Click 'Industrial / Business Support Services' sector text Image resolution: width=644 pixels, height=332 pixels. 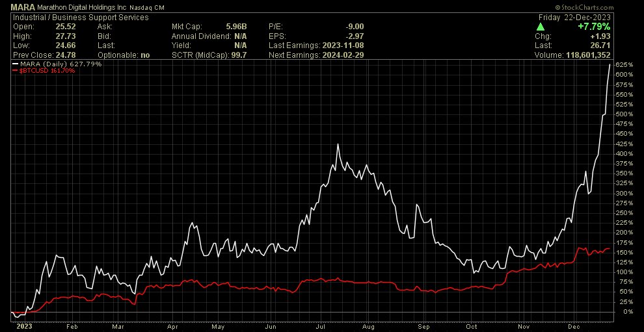[81, 18]
